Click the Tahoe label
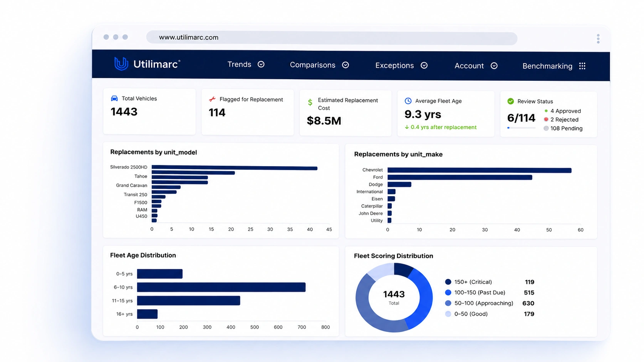 click(141, 176)
